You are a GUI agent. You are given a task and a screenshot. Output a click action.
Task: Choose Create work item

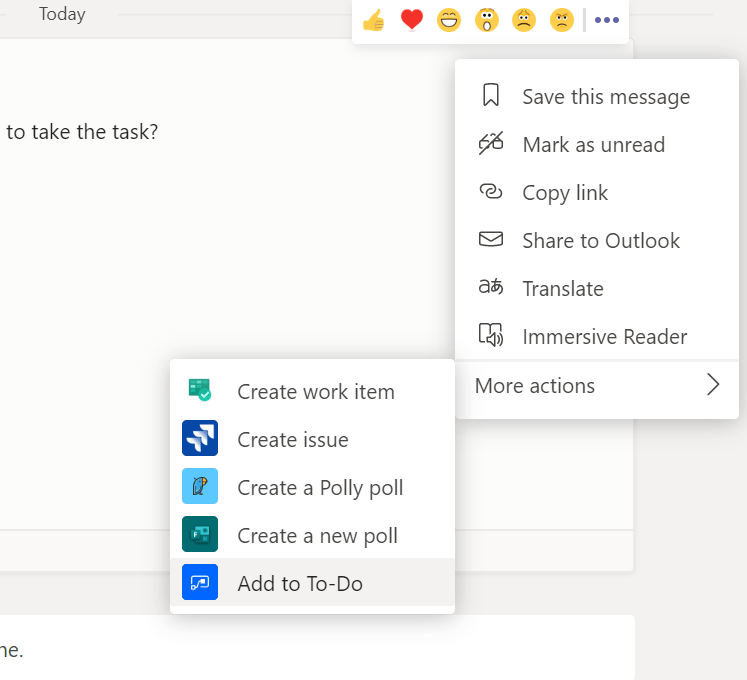point(315,392)
